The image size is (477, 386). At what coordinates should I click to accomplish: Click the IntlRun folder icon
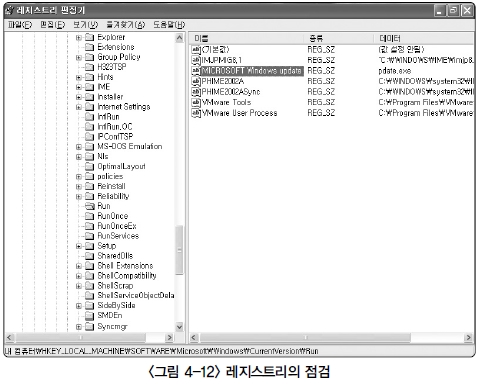coord(89,117)
